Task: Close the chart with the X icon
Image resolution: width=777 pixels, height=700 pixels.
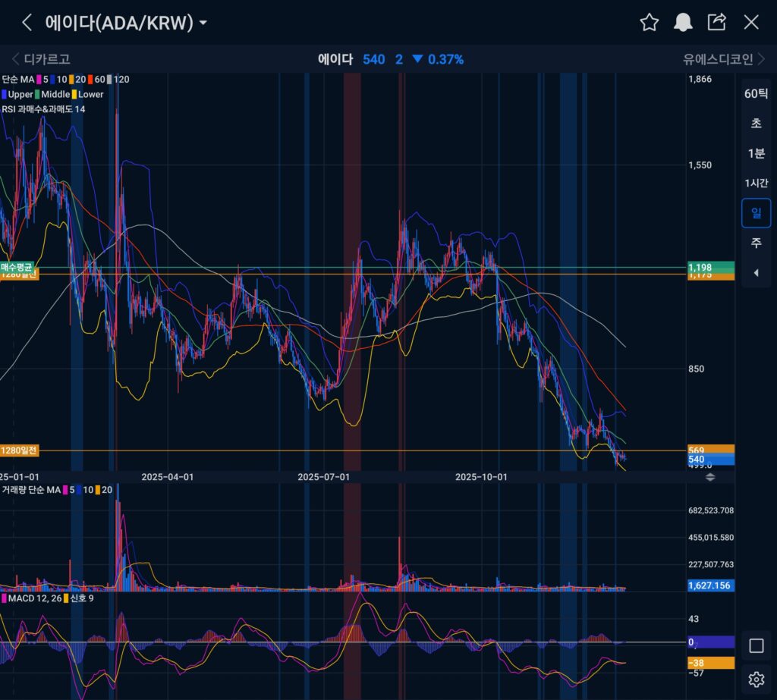Action: (x=751, y=22)
